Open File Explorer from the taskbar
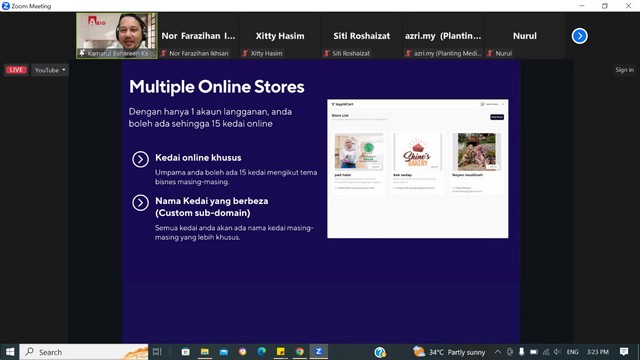The height and width of the screenshot is (360, 640). pos(204,352)
